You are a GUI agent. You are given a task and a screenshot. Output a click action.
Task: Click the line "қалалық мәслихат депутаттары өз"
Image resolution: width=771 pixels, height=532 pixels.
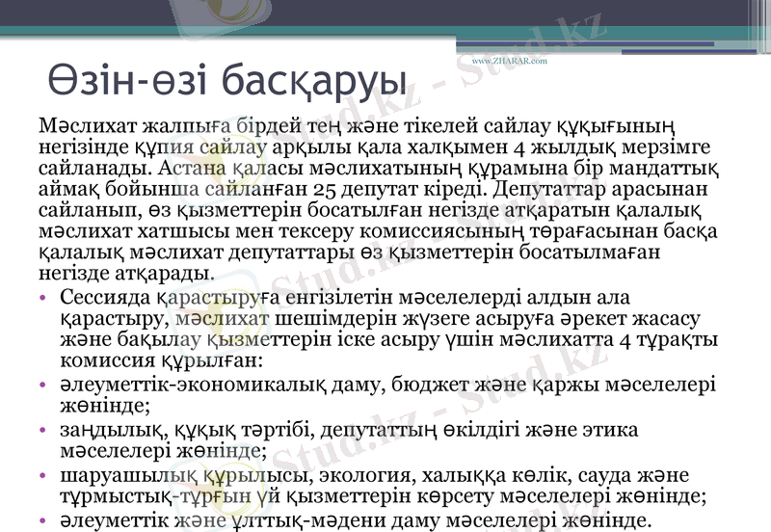349,253
